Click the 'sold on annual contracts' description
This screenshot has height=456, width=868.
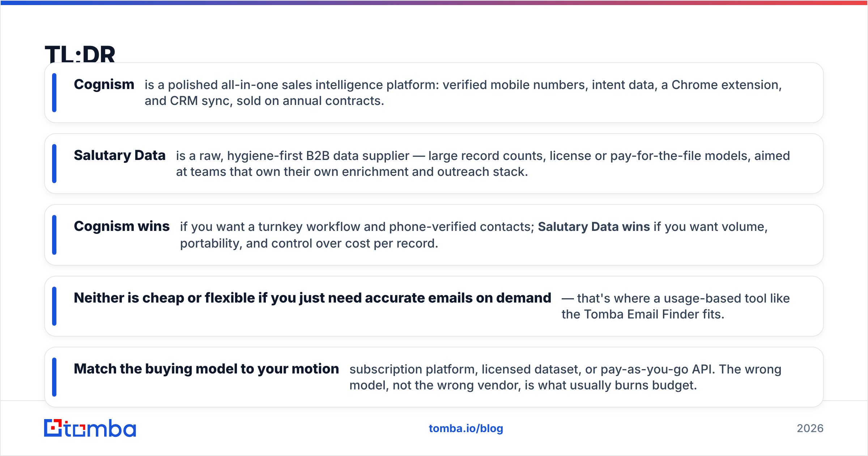tap(310, 101)
